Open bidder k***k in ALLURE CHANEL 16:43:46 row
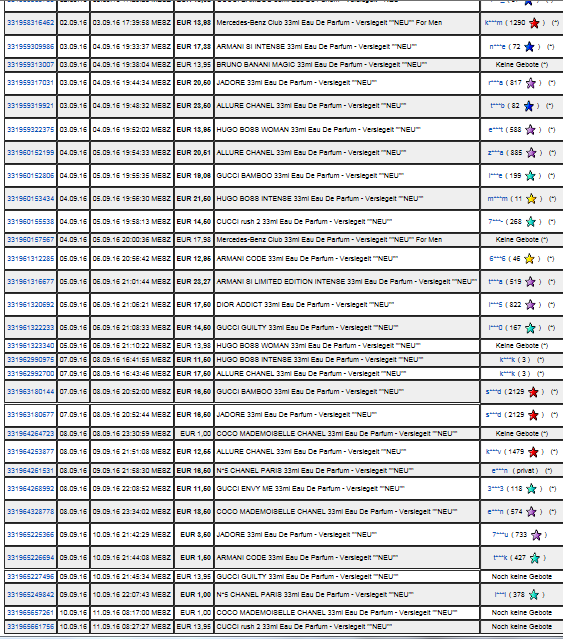This screenshot has width=563, height=639. point(508,374)
